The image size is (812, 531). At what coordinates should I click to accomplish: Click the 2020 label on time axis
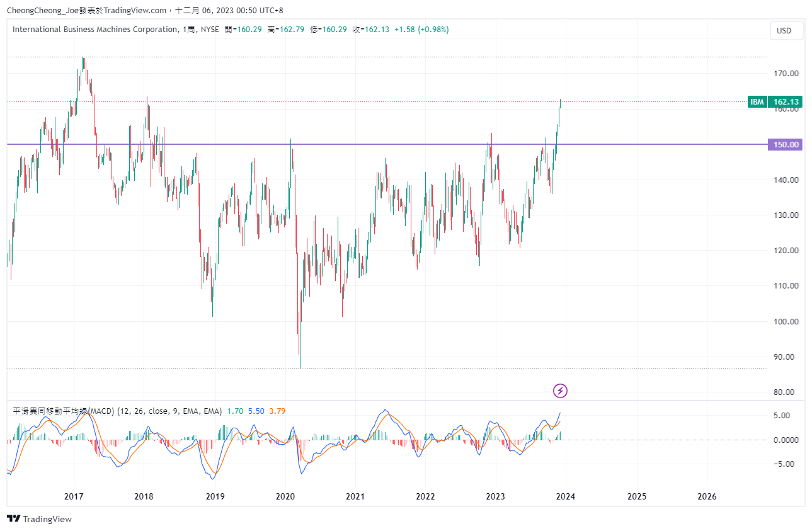click(285, 496)
